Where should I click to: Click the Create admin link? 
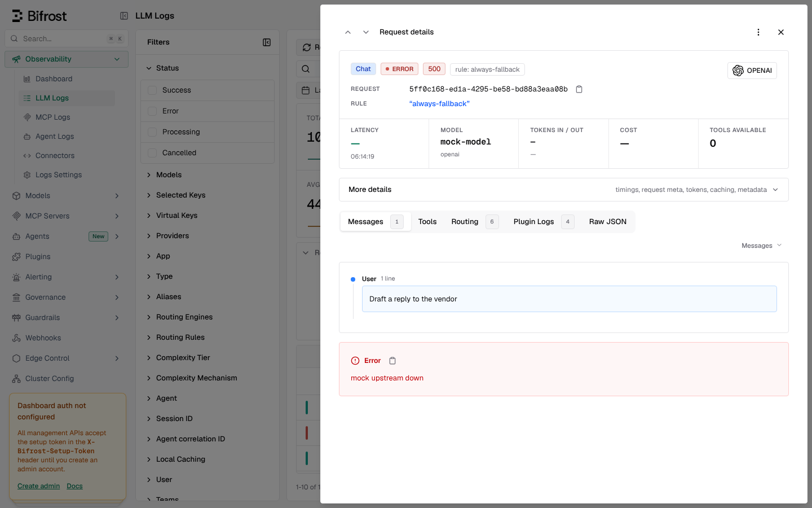pyautogui.click(x=38, y=486)
